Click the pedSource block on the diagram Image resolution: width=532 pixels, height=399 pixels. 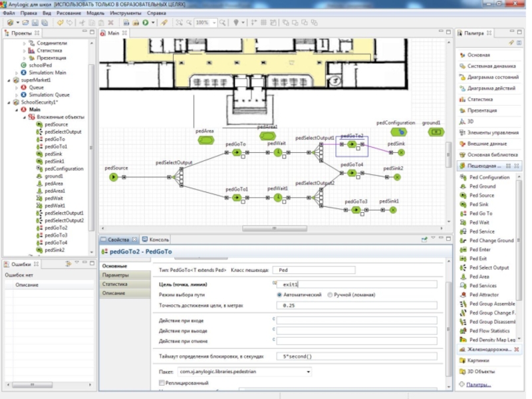click(x=114, y=178)
